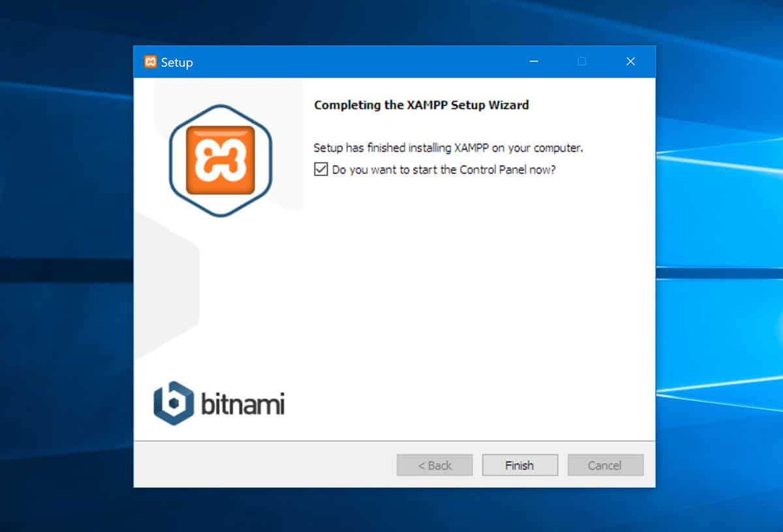The width and height of the screenshot is (783, 532).
Task: Click the XAMPP icon in the title bar
Action: point(150,62)
